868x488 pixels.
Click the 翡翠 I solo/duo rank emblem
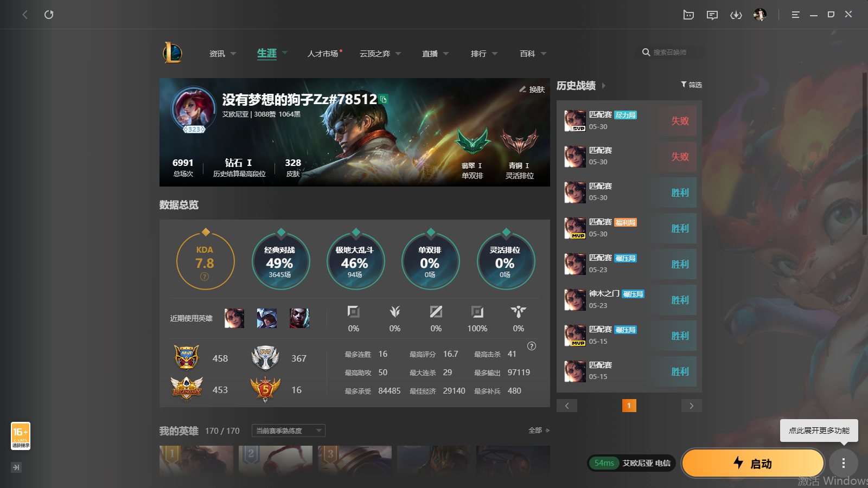pyautogui.click(x=473, y=142)
